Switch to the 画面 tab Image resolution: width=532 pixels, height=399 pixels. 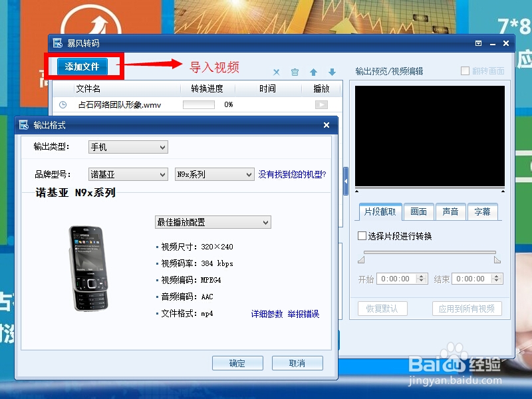pyautogui.click(x=418, y=211)
